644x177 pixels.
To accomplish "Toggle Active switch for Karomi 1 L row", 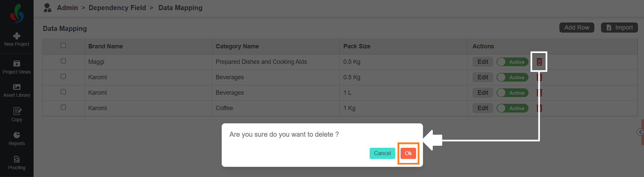I will [512, 93].
